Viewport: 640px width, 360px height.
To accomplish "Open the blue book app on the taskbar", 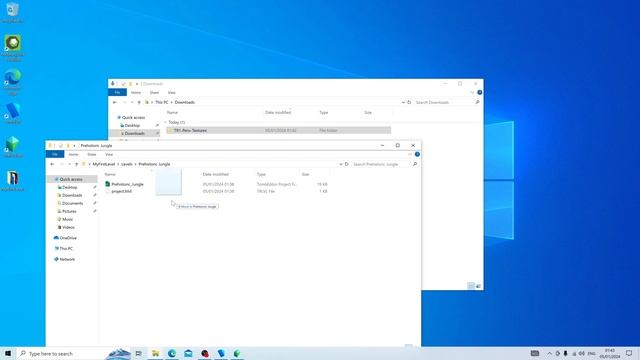I will (221, 353).
